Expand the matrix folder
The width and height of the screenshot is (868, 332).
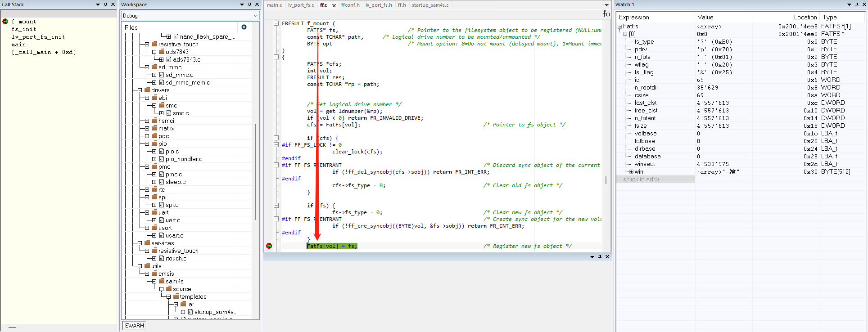pyautogui.click(x=147, y=129)
